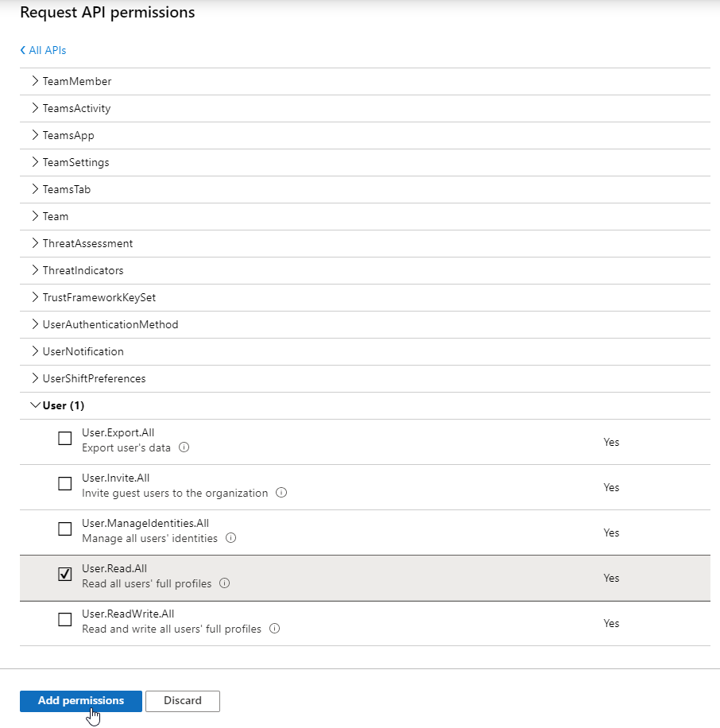Click info icon next to Invite guest users

281,493
